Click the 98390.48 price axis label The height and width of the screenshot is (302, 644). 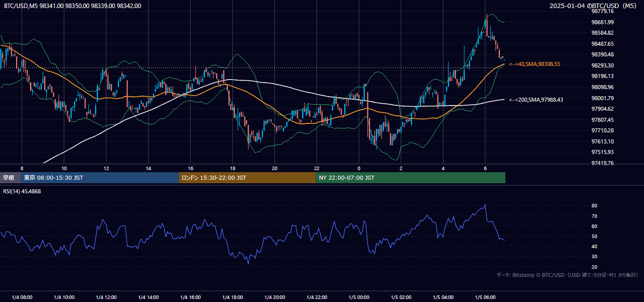tap(603, 54)
